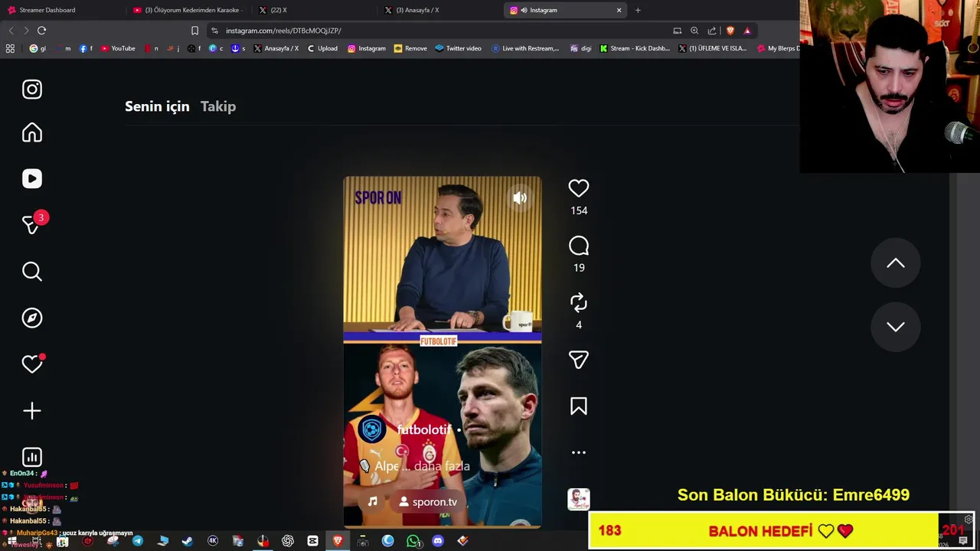This screenshot has width=980, height=551.
Task: Bookmark this page icon in address bar
Action: (194, 31)
